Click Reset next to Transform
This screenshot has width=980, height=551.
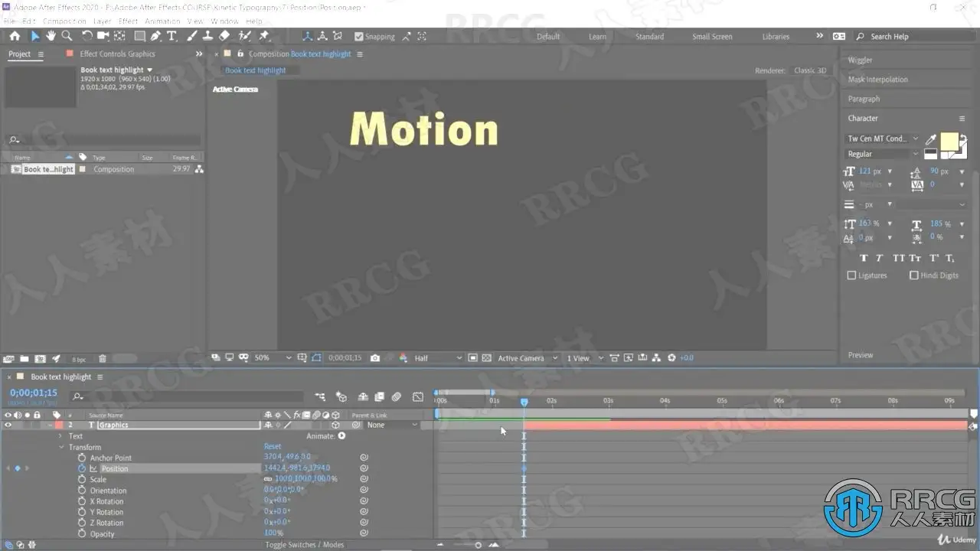point(273,446)
